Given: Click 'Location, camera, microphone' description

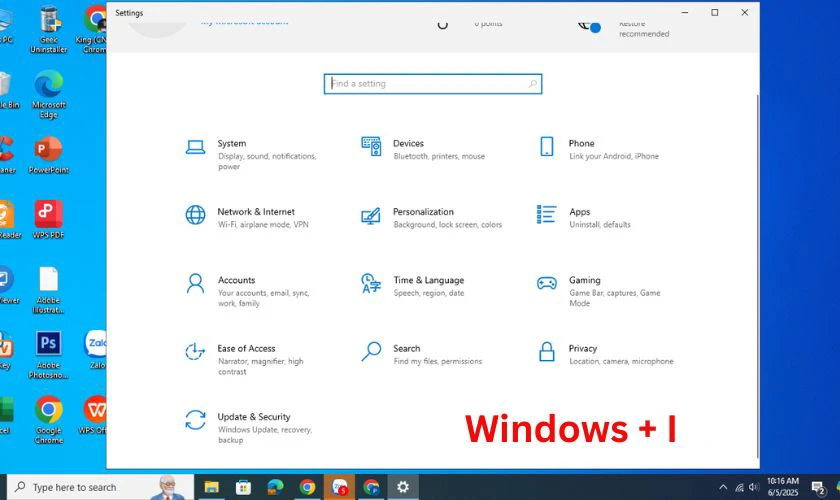Looking at the screenshot, I should 621,361.
